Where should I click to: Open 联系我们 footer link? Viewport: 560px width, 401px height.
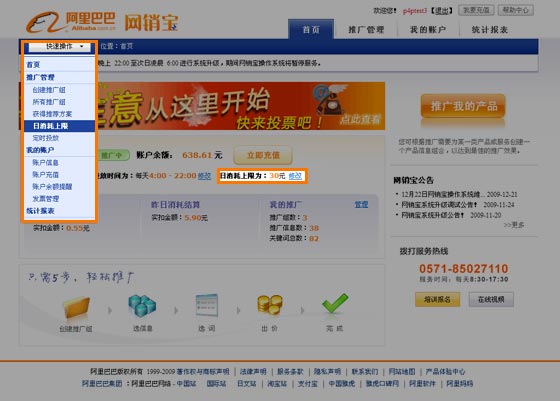[x=365, y=372]
